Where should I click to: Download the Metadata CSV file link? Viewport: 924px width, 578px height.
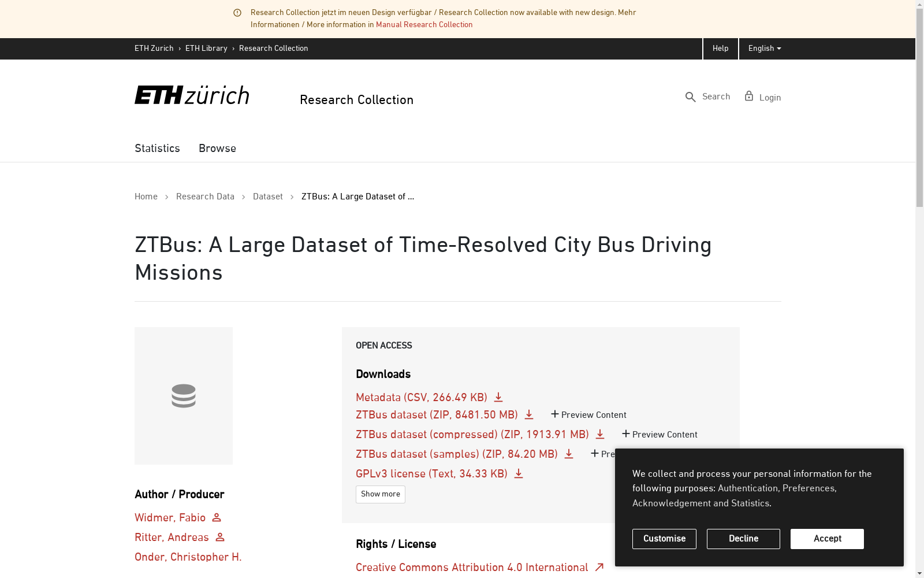click(422, 398)
